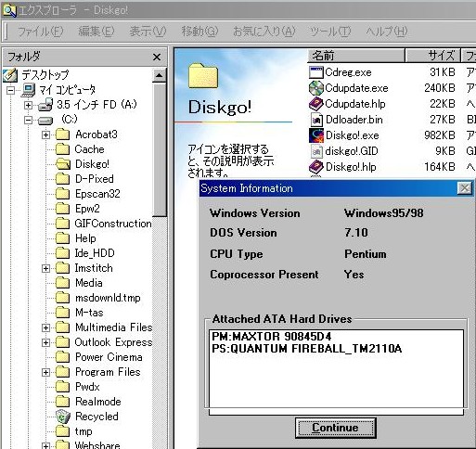
Task: Expand the Multimedia Files folder node
Action: pyautogui.click(x=45, y=327)
